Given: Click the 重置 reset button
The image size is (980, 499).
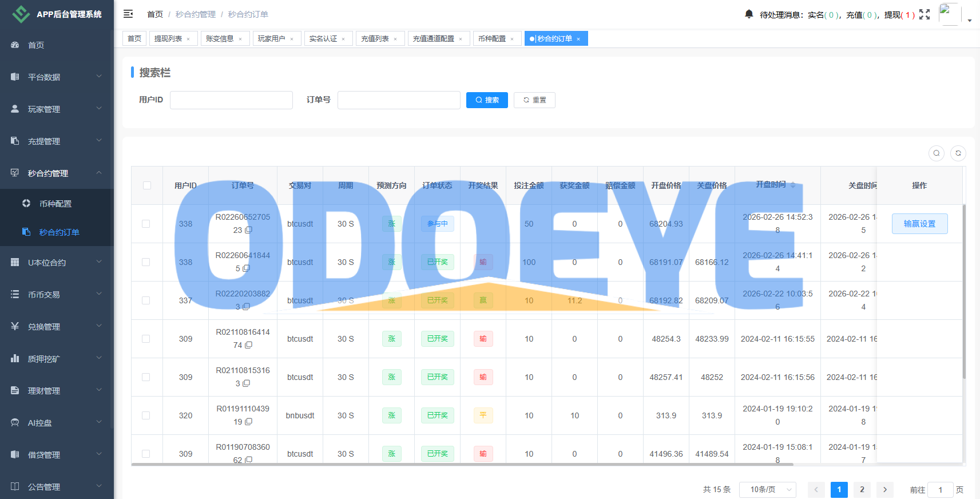Looking at the screenshot, I should point(534,100).
